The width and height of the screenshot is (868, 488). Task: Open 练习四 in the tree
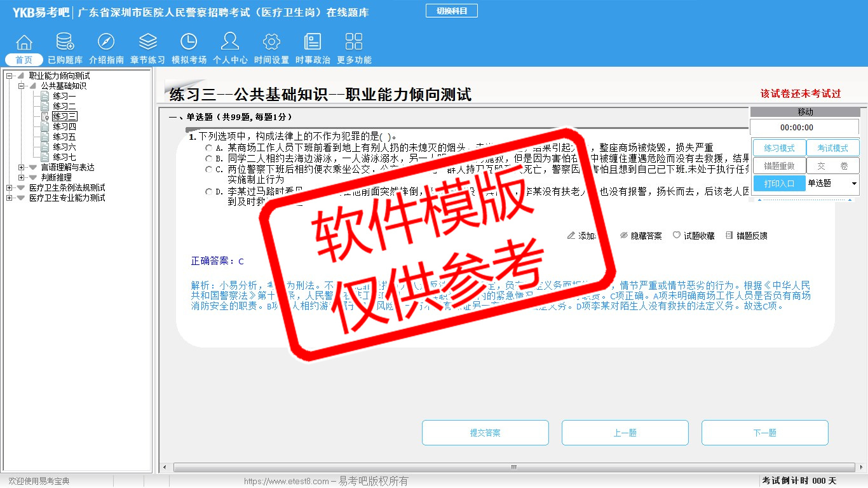pyautogui.click(x=64, y=126)
